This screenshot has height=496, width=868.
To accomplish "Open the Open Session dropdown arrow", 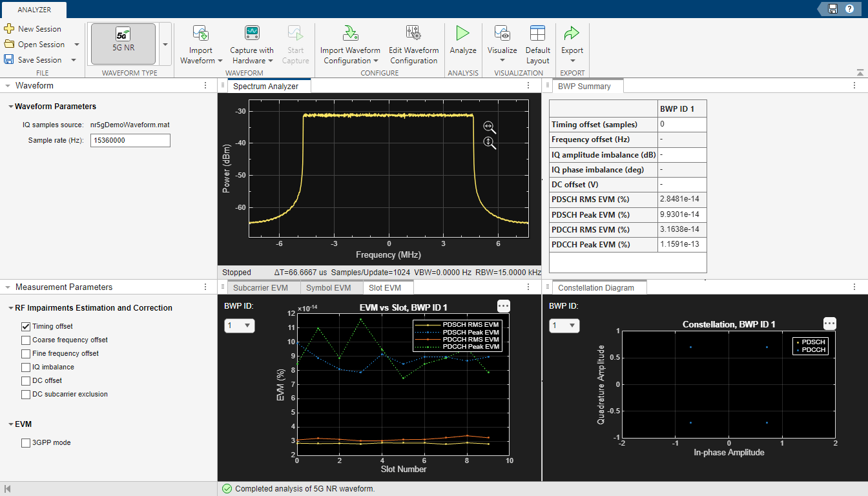I will 77,45.
